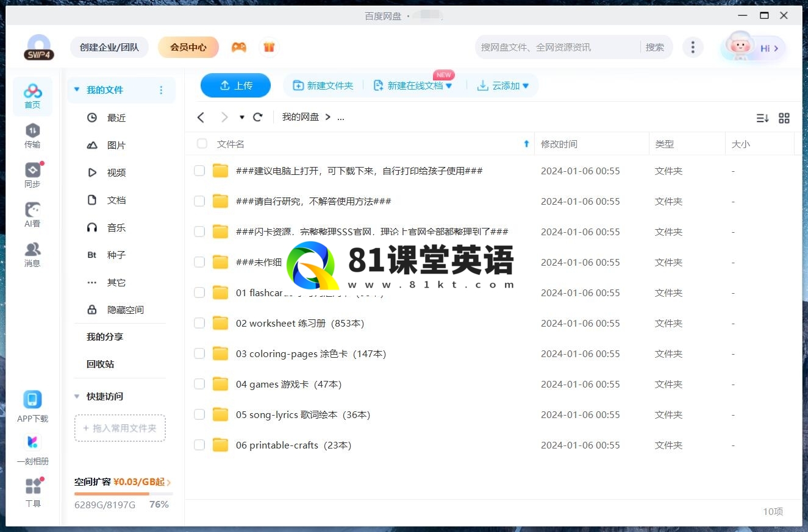Viewport: 808px width, 532px height.
Task: Open the sort order icon
Action: [762, 118]
